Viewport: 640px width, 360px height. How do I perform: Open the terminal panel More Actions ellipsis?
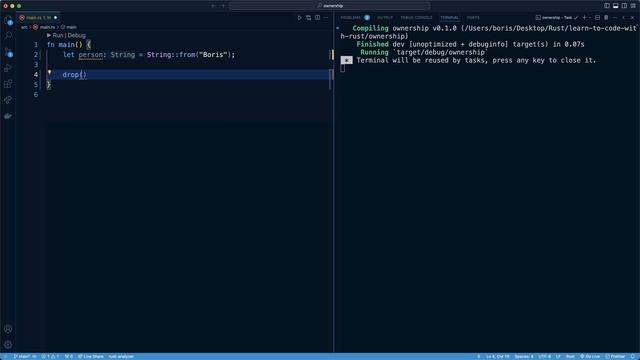[615, 18]
